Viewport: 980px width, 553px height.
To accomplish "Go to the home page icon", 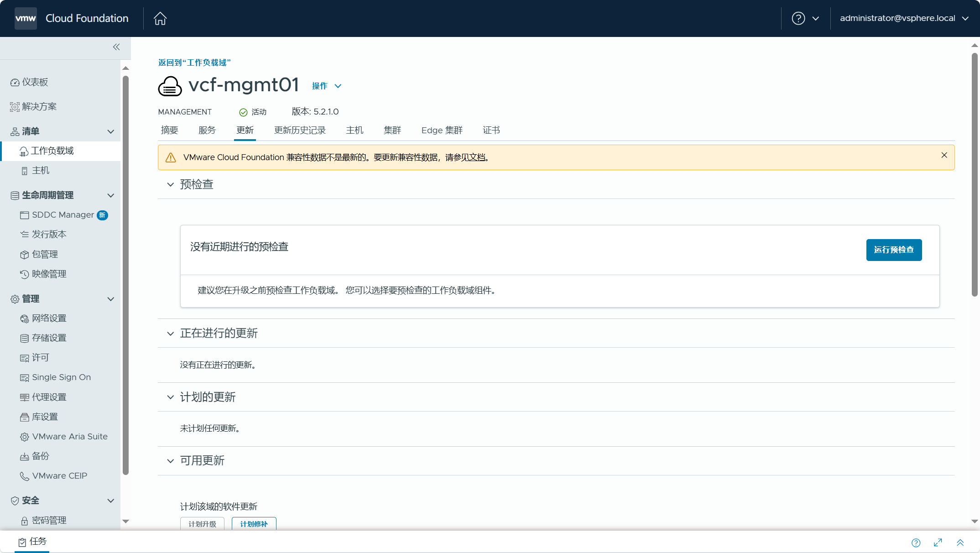I will pyautogui.click(x=160, y=18).
